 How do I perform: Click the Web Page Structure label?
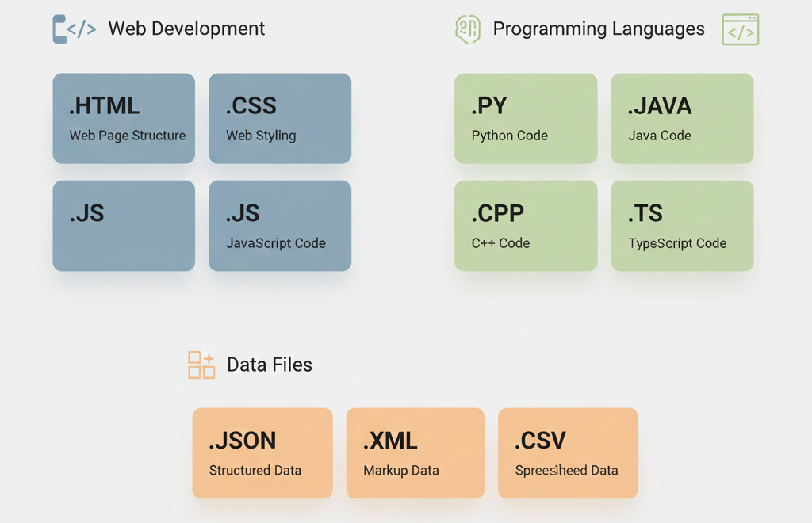[124, 135]
